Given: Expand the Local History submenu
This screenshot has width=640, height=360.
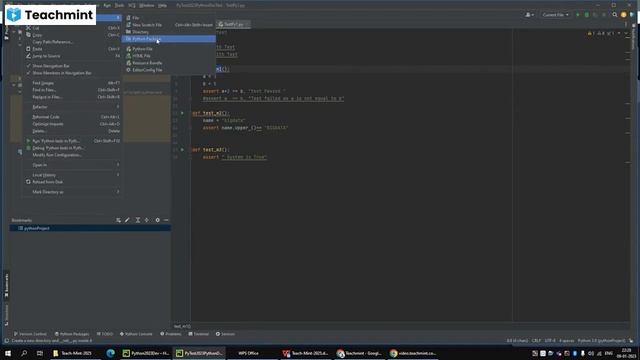Looking at the screenshot, I should (x=72, y=175).
